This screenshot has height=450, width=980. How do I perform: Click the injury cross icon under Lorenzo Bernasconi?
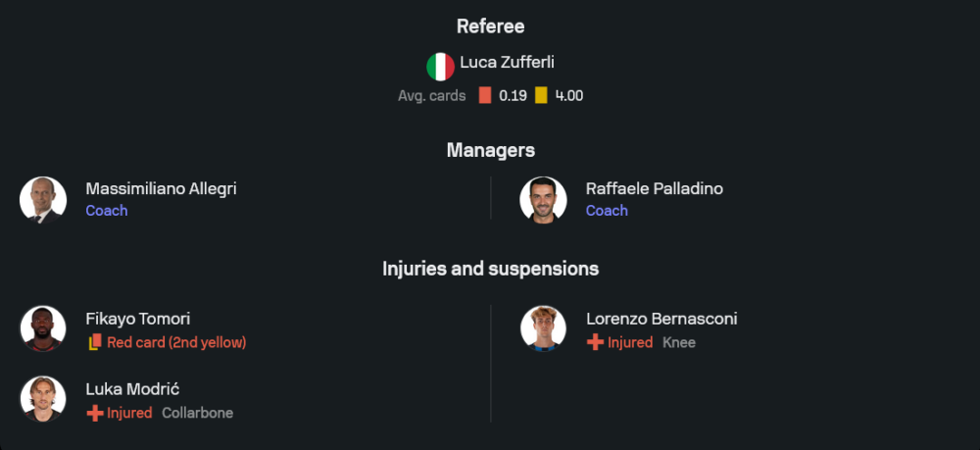tap(595, 342)
